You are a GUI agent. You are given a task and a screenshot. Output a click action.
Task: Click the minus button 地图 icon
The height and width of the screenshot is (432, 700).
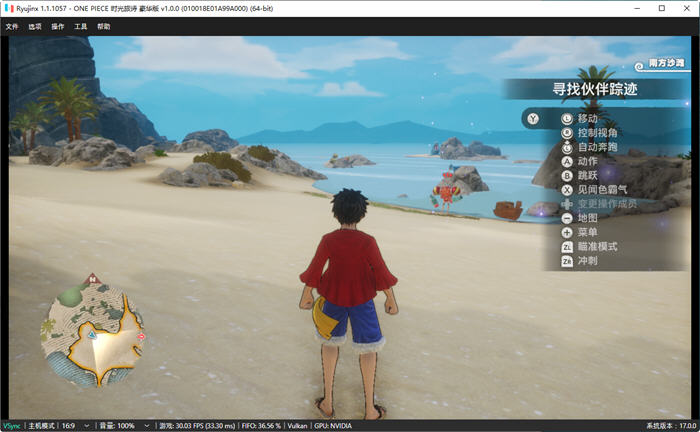coord(567,218)
